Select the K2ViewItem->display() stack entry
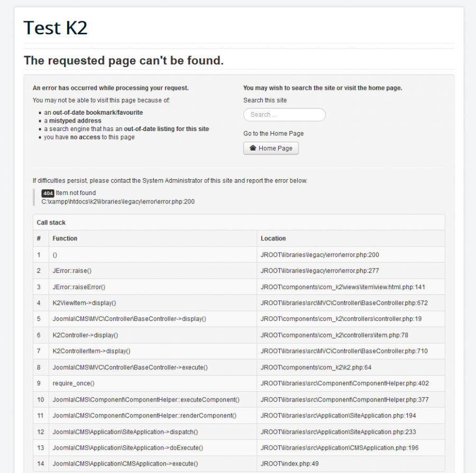Image resolution: width=476 pixels, height=473 pixels. coord(85,303)
